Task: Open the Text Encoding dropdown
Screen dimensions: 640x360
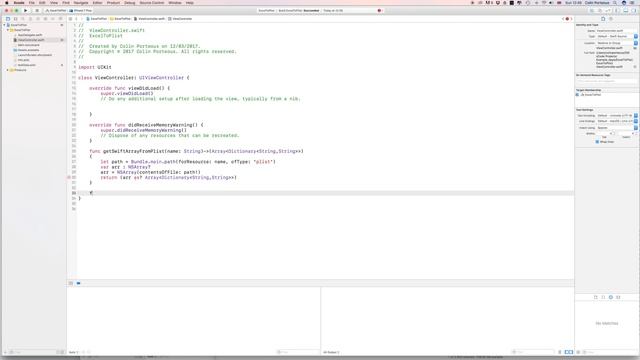Action: pyautogui.click(x=617, y=116)
